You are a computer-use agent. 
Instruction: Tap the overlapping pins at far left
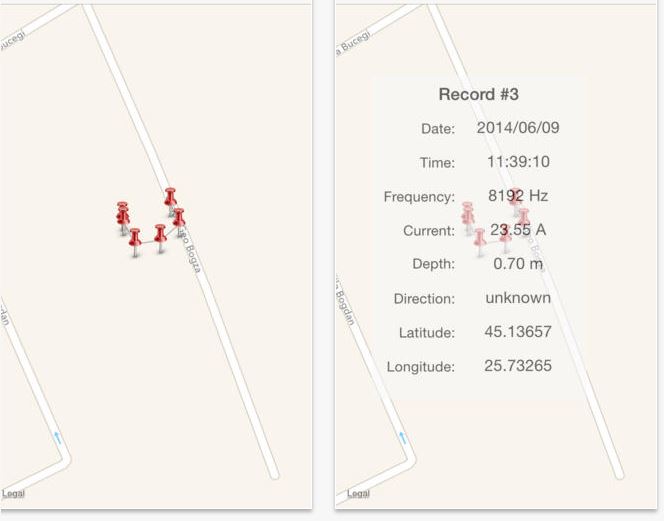122,215
